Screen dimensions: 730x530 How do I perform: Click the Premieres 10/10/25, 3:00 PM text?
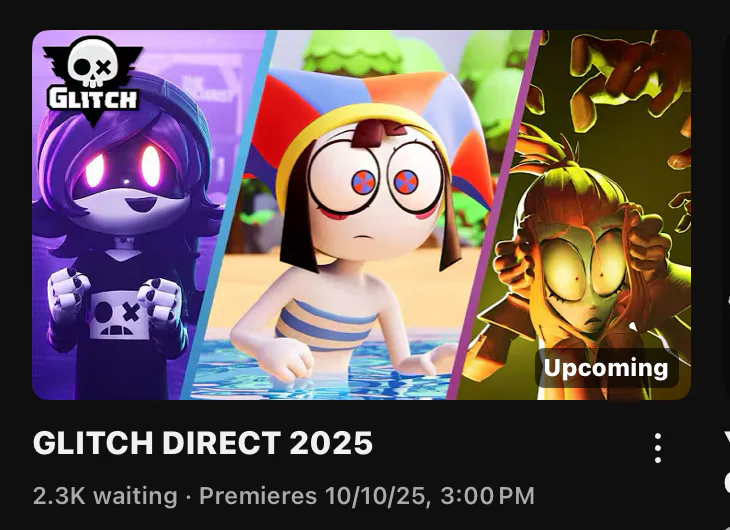pos(367,496)
